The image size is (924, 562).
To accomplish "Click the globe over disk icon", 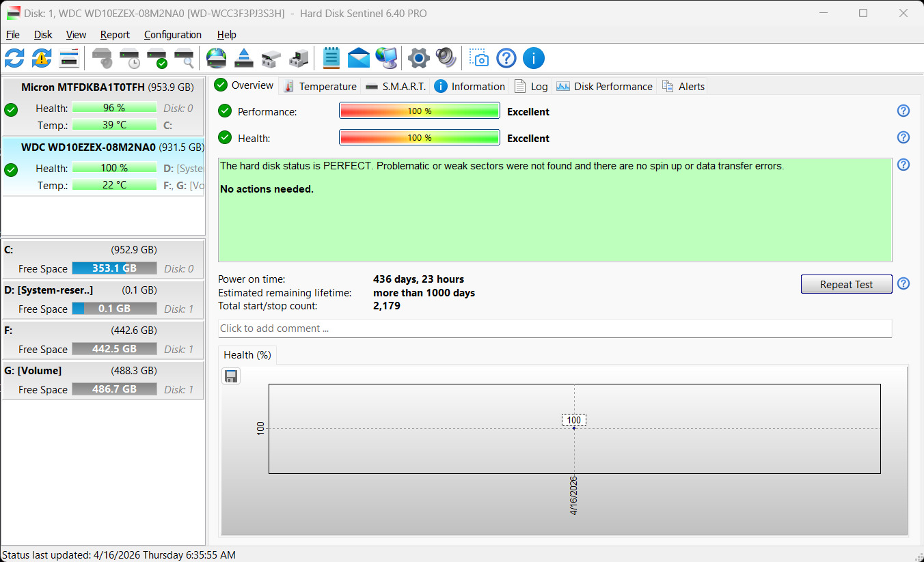I will (x=217, y=58).
